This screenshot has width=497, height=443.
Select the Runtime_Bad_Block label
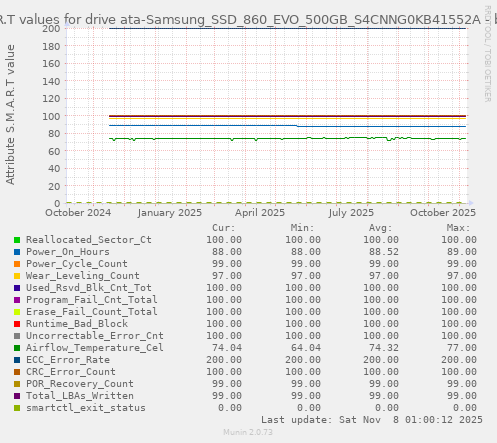pos(77,324)
